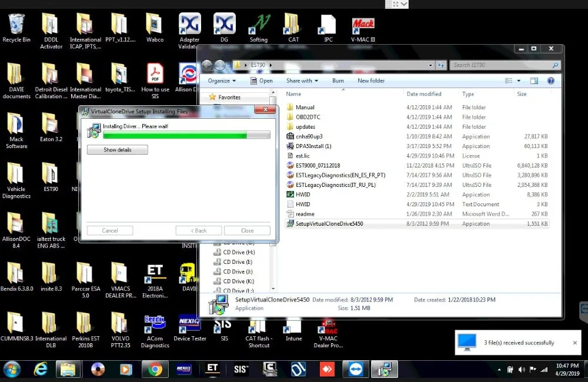This screenshot has height=382, width=588.
Task: Open the How to use SIS PDF
Action: coord(155,81)
